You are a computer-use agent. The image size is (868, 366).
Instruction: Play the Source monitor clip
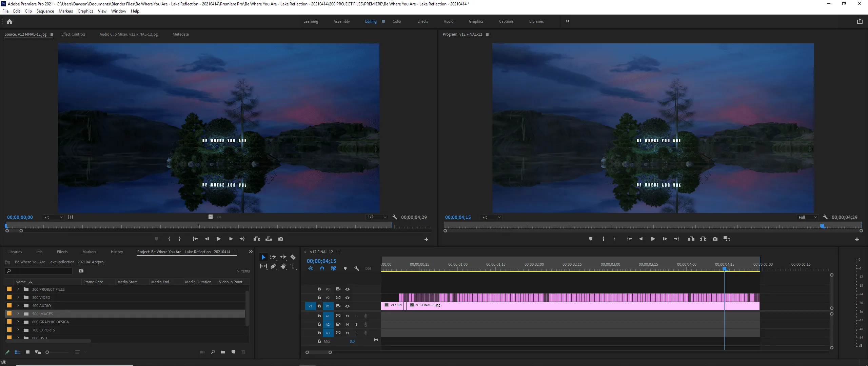click(x=219, y=239)
